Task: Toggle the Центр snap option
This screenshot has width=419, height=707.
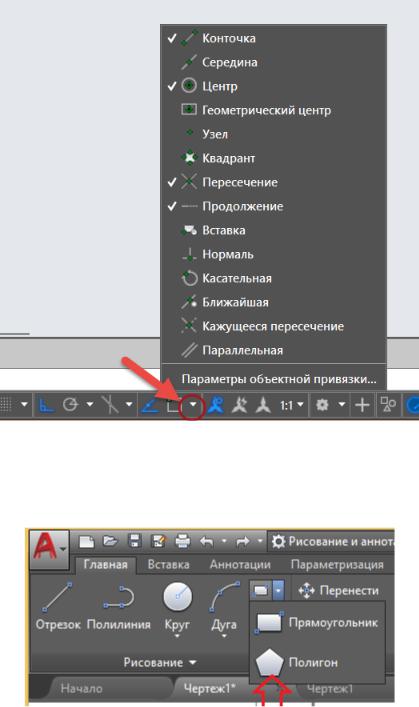Action: pyautogui.click(x=273, y=86)
